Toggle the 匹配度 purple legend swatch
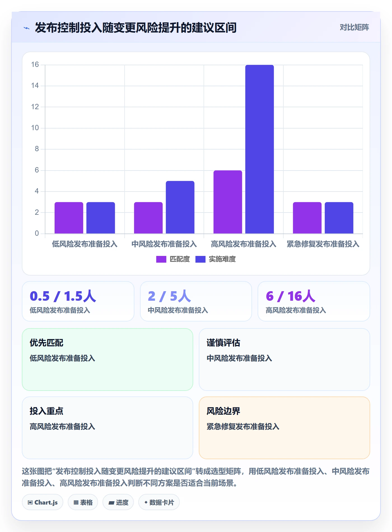The image size is (392, 532). 161,259
